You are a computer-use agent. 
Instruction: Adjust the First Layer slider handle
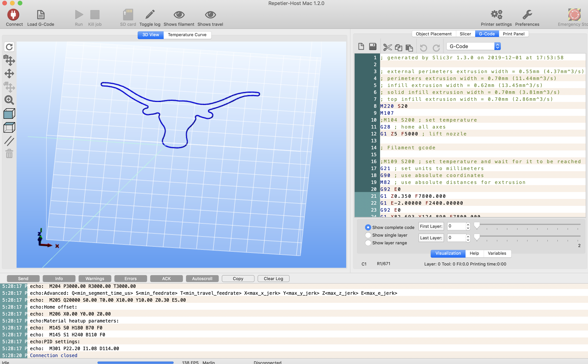pyautogui.click(x=477, y=225)
